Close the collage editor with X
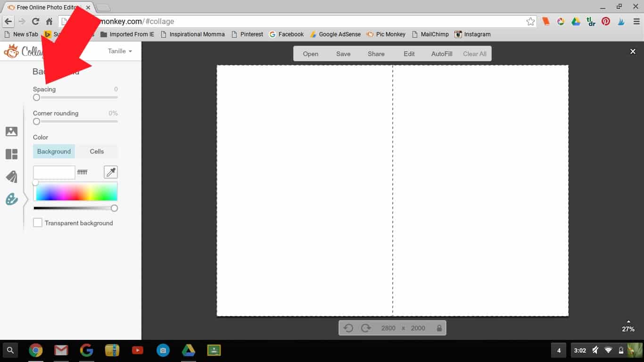This screenshot has width=644, height=362. (633, 51)
